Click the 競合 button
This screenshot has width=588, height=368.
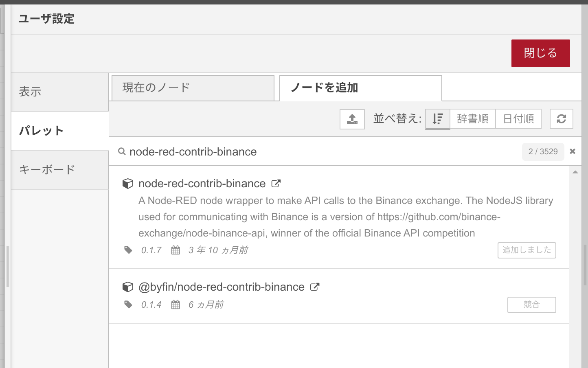point(532,304)
